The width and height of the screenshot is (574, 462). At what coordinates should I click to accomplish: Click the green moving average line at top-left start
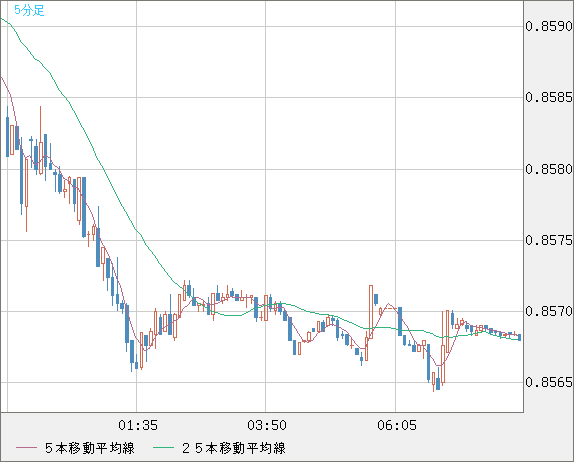click(x=5, y=21)
